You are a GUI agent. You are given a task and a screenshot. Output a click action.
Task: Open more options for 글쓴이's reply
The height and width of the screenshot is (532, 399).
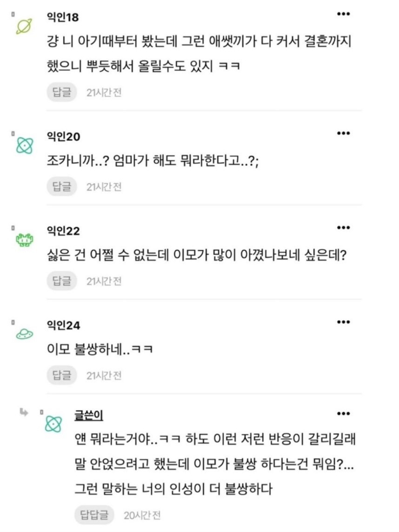tap(343, 413)
